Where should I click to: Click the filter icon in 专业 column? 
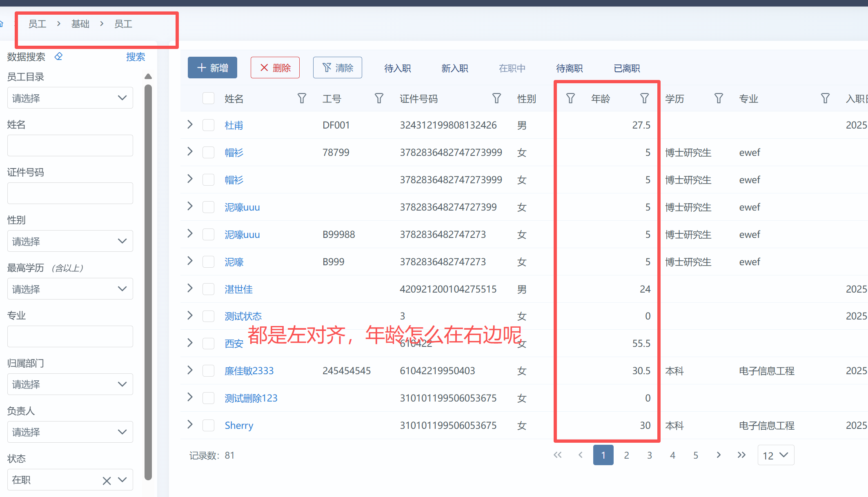click(825, 98)
